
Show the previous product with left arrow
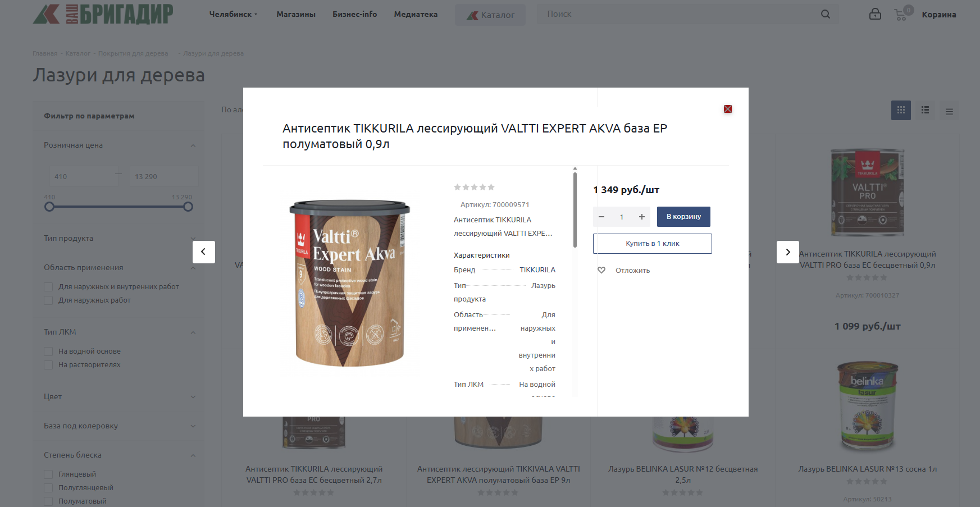[204, 252]
